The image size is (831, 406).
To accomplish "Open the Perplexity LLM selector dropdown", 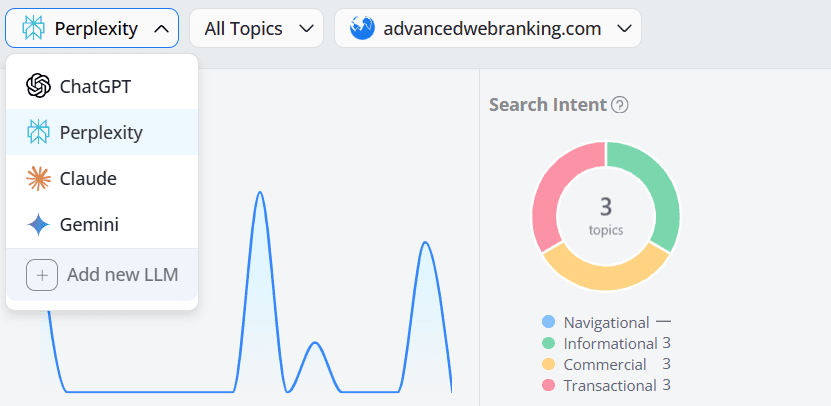I will 92,28.
